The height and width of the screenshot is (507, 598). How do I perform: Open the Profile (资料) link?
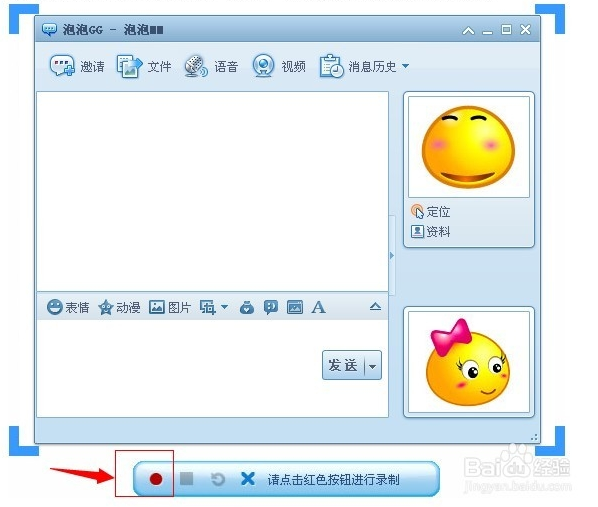point(431,232)
